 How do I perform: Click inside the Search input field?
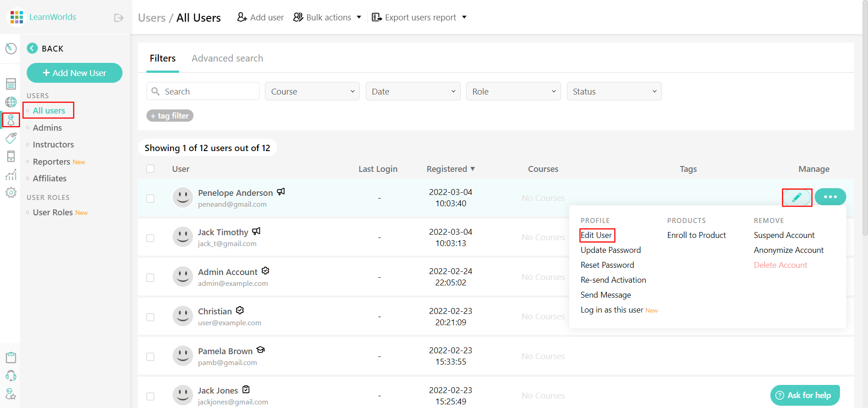[203, 91]
